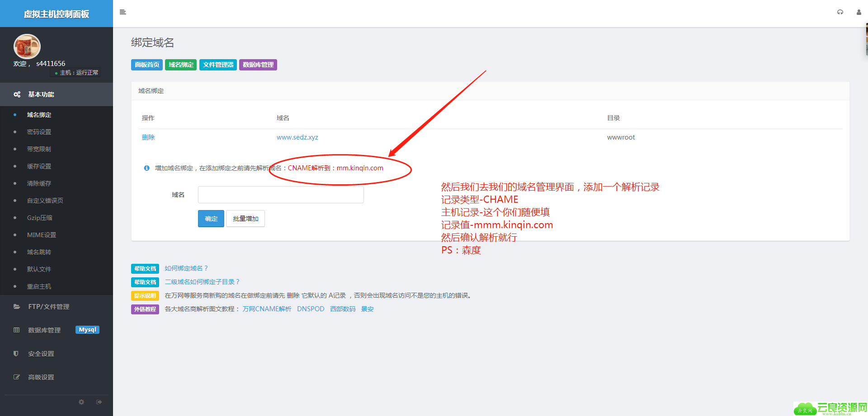Open the 文件管理器 button
The width and height of the screenshot is (868, 416).
click(218, 65)
